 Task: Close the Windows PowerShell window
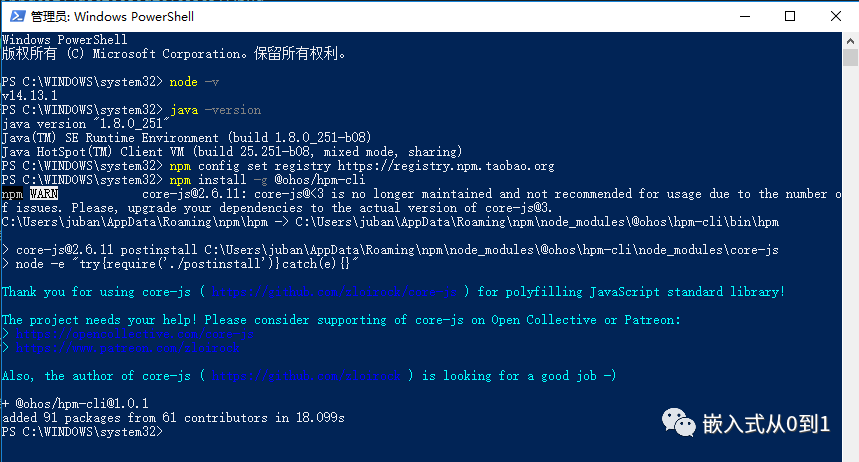click(x=835, y=16)
